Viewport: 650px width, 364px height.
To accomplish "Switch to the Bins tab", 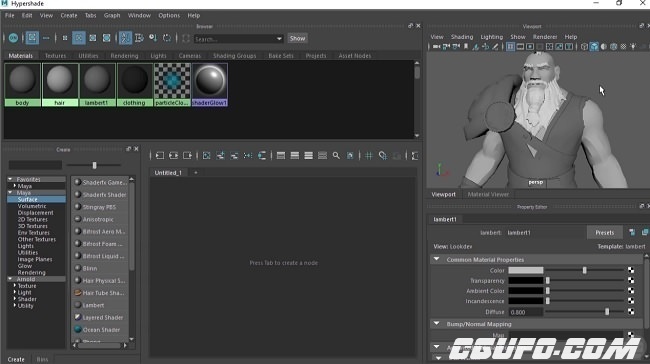I will 42,359.
